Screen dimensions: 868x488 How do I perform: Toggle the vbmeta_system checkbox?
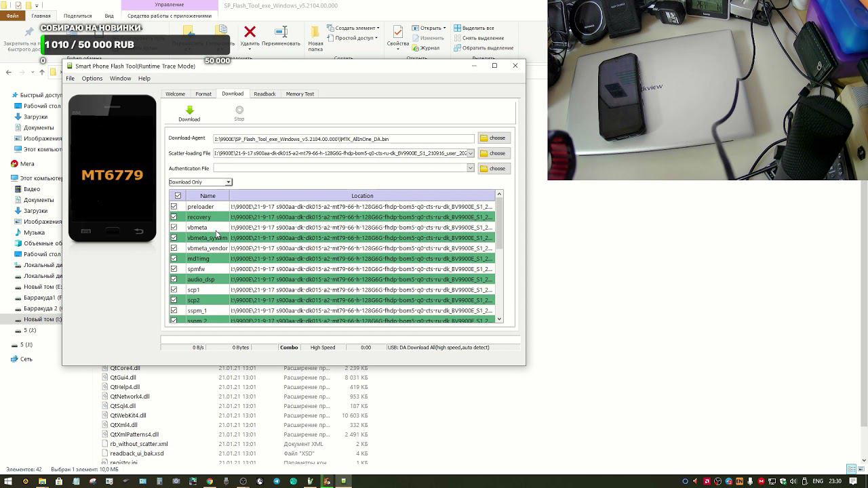(x=174, y=238)
